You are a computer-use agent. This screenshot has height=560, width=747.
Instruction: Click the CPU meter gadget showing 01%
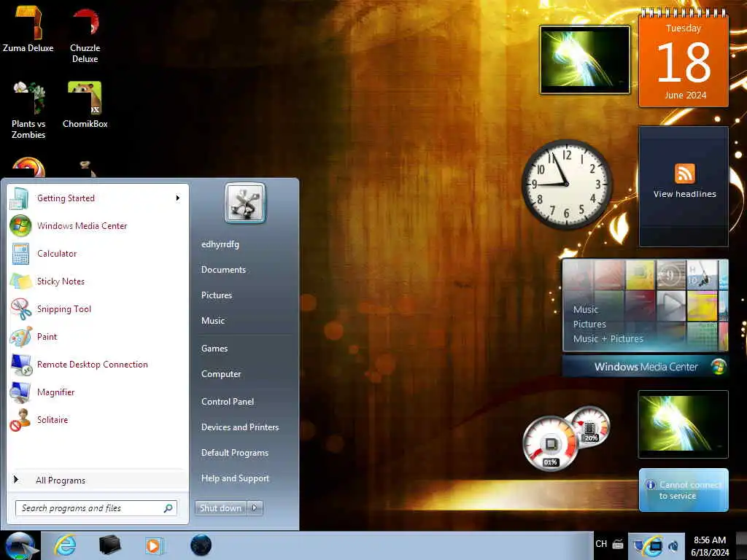pyautogui.click(x=550, y=444)
